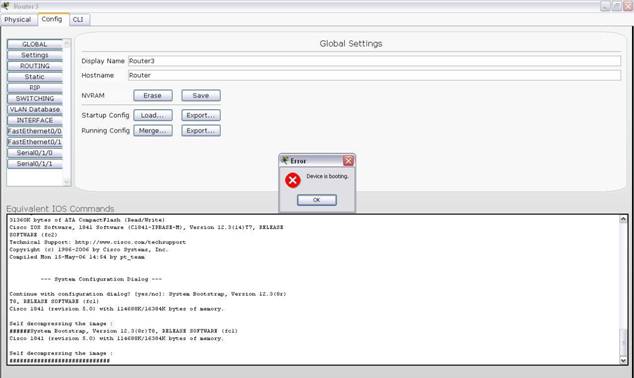Click Running Config Merge button

[x=153, y=131]
